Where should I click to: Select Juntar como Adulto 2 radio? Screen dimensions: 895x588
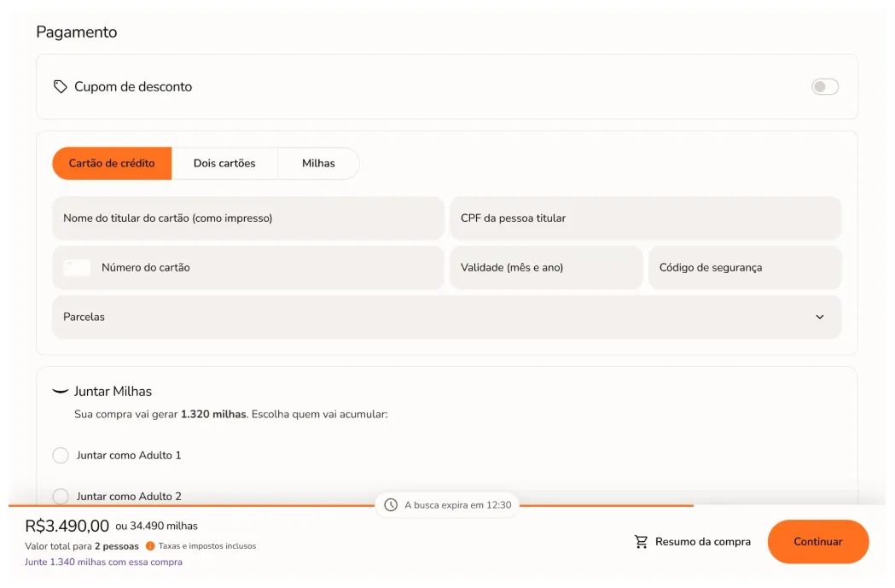[x=61, y=496]
